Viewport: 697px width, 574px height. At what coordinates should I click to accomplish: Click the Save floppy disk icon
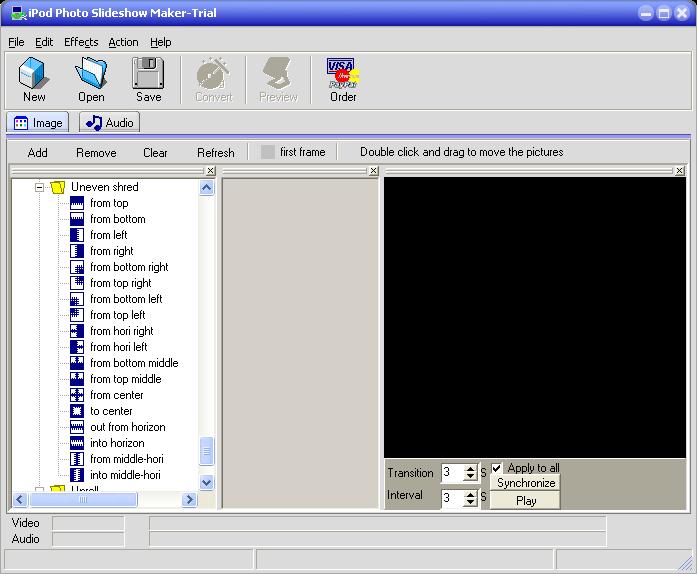point(148,76)
